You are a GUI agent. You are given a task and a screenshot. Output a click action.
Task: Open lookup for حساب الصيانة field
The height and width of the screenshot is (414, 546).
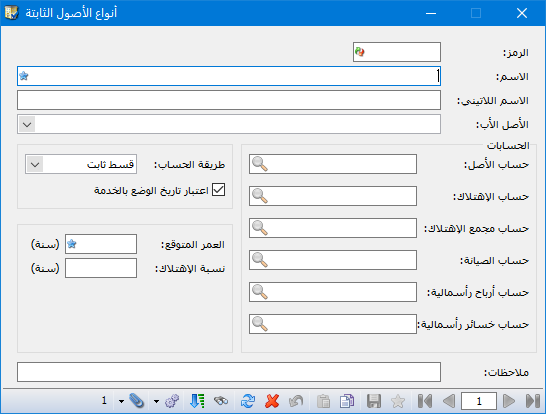(260, 260)
